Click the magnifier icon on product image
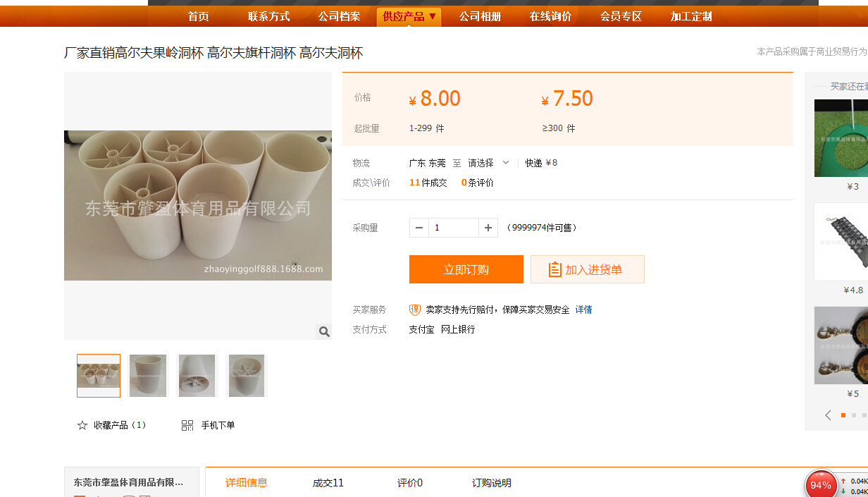 (x=324, y=331)
